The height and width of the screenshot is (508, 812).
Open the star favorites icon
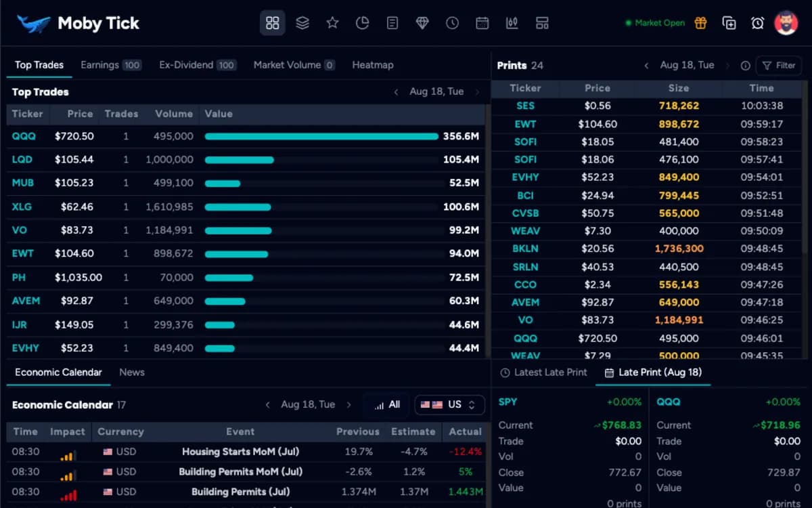coord(332,23)
